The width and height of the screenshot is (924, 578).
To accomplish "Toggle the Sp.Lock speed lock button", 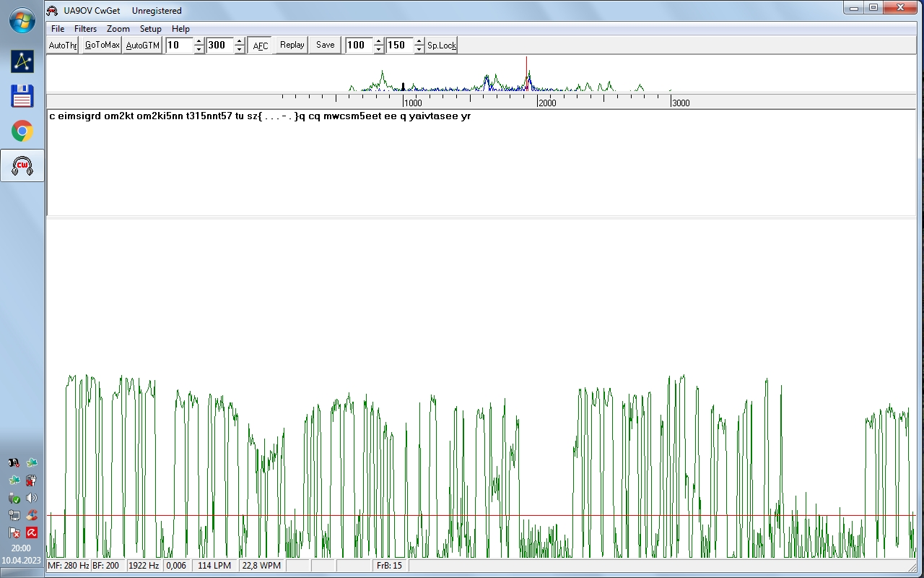I will [441, 46].
